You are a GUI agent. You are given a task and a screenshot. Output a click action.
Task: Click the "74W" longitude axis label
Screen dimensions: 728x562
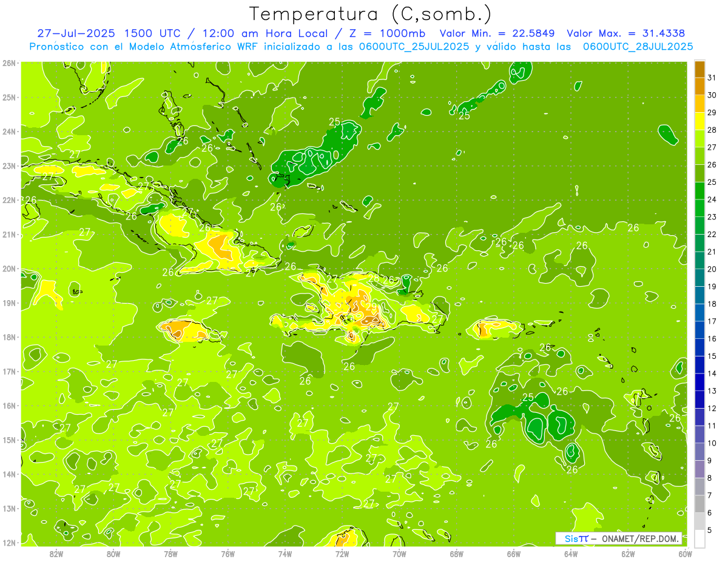click(285, 554)
